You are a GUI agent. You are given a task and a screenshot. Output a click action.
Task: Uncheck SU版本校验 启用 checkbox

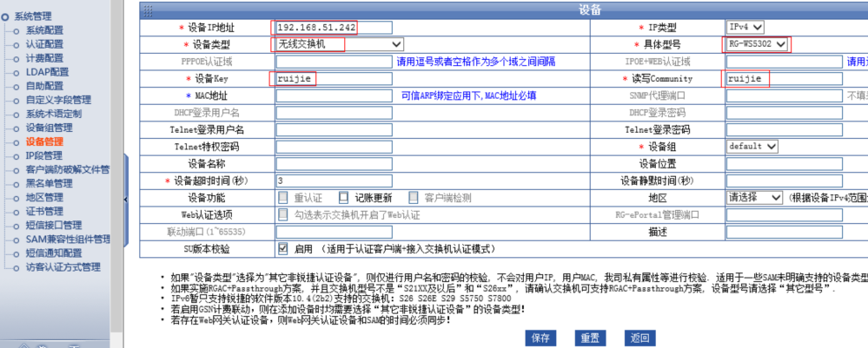[283, 247]
